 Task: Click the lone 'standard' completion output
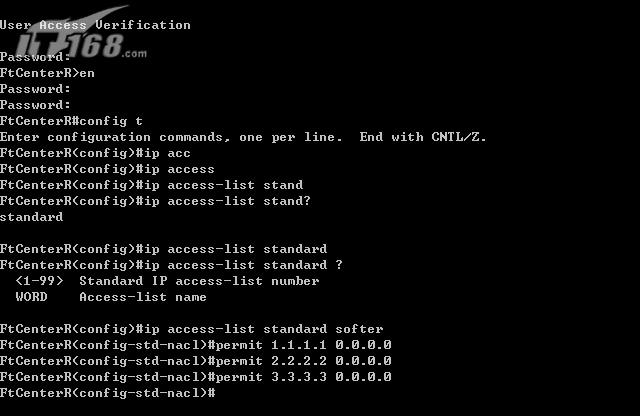tap(31, 217)
